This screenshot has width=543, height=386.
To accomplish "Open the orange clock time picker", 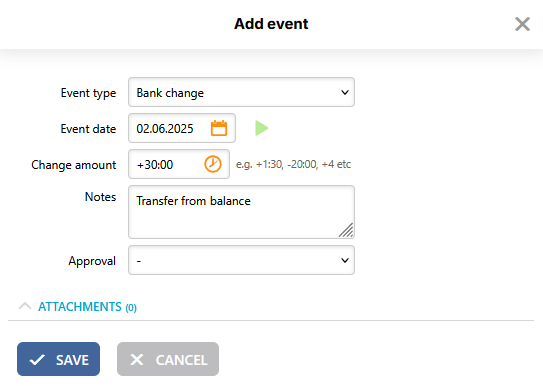I will (x=213, y=164).
